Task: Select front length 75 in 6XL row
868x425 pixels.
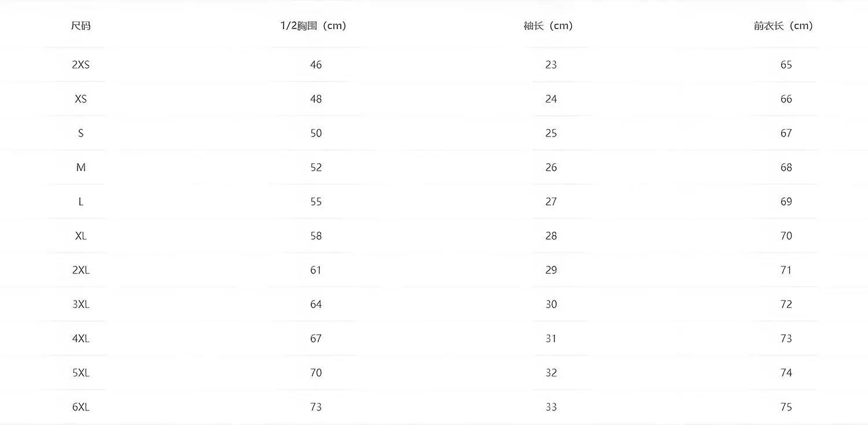Action: [x=786, y=407]
